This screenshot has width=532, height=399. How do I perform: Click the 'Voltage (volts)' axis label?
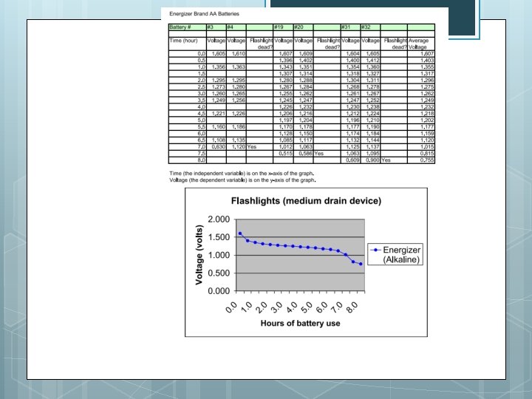[199, 255]
